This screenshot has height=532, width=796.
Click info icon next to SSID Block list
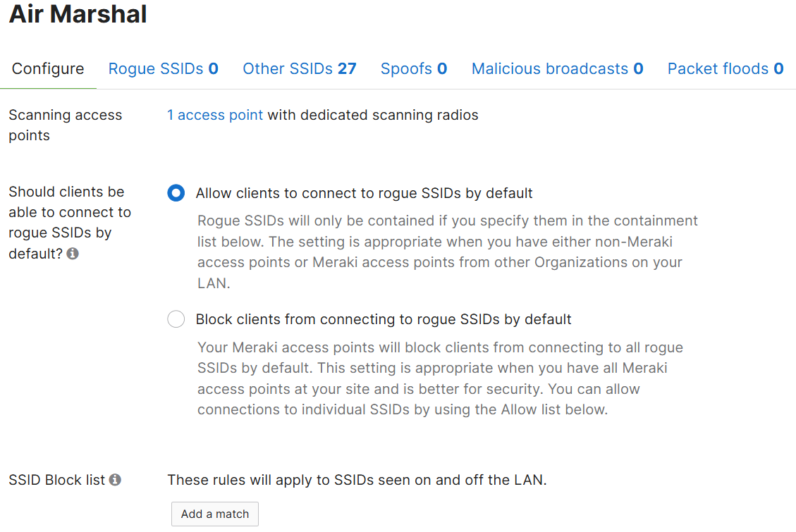pyautogui.click(x=115, y=480)
